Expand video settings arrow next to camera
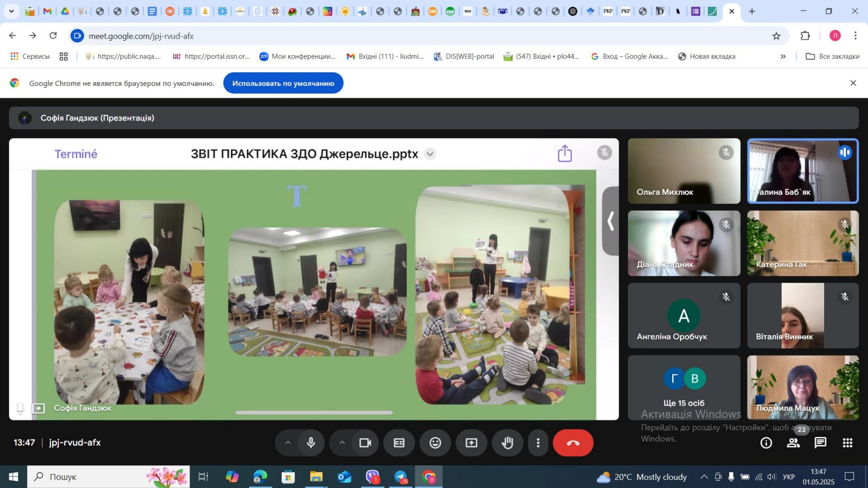This screenshot has width=868, height=488. coord(342,443)
